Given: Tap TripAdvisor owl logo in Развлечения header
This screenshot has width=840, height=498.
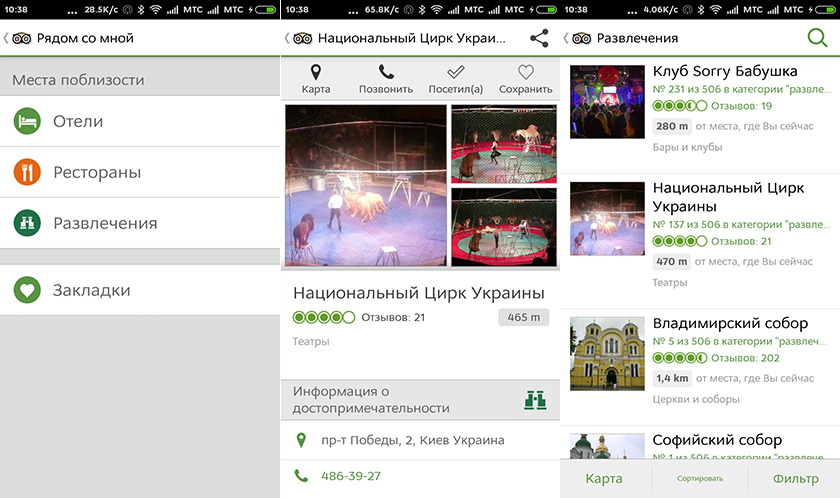Looking at the screenshot, I should coord(581,38).
